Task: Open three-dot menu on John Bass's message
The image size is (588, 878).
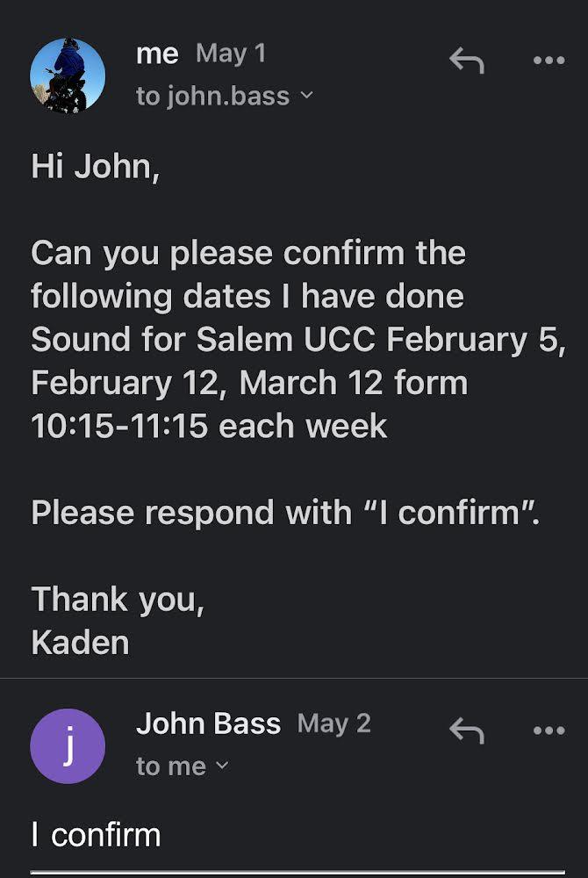Action: [549, 730]
